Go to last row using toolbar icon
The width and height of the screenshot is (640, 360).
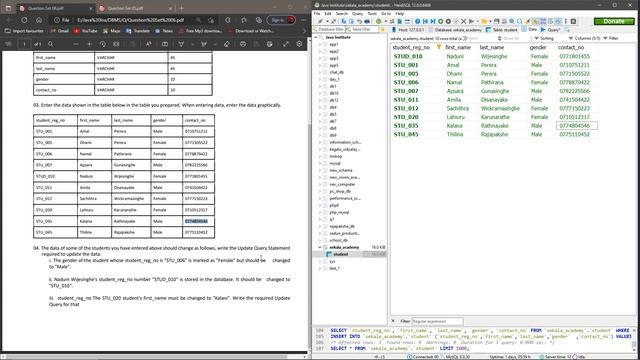coord(433,21)
